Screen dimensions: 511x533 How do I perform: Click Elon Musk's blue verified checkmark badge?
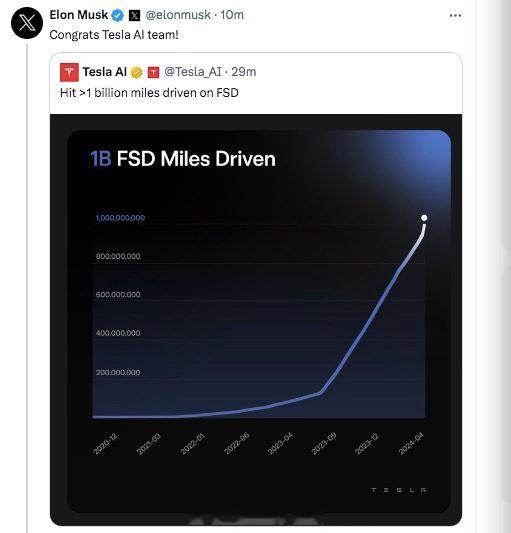(x=118, y=15)
